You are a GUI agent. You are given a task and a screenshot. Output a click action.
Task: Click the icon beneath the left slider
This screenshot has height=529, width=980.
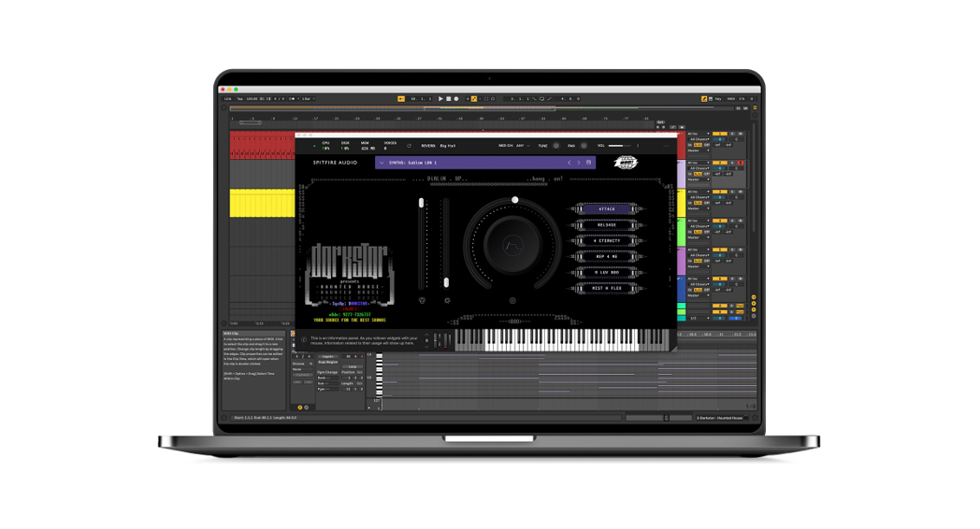click(422, 300)
